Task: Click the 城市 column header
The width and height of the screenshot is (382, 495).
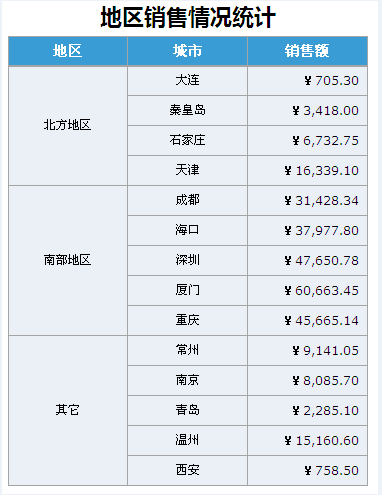Action: click(x=187, y=51)
